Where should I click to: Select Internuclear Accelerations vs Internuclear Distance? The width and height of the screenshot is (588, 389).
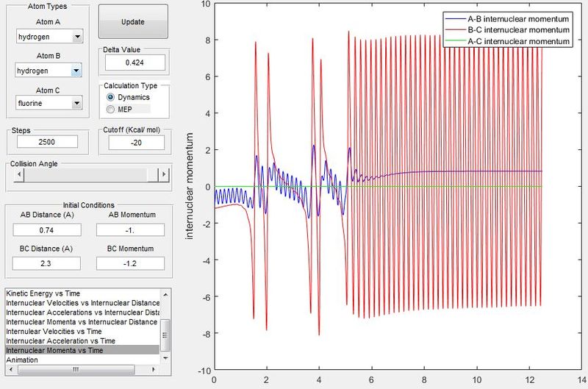tap(82, 313)
